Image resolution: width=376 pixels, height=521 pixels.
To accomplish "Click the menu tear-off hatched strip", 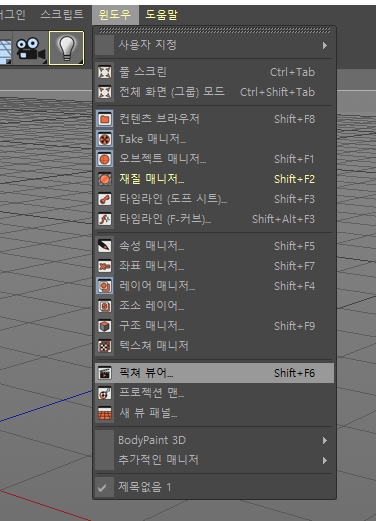I will click(x=215, y=30).
